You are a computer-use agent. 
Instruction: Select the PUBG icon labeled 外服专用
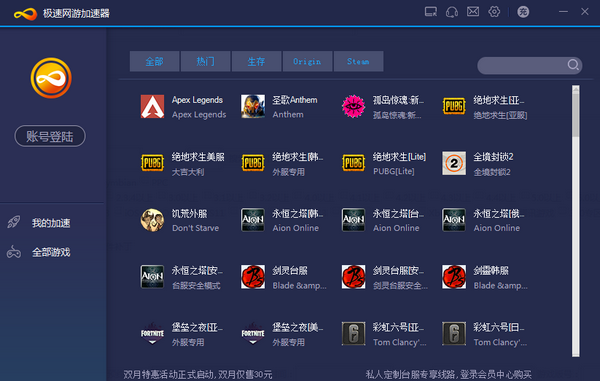pyautogui.click(x=253, y=163)
